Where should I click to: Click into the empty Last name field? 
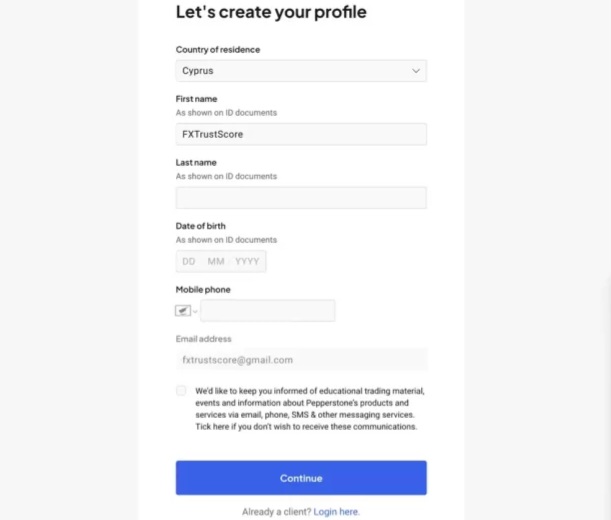[300, 198]
